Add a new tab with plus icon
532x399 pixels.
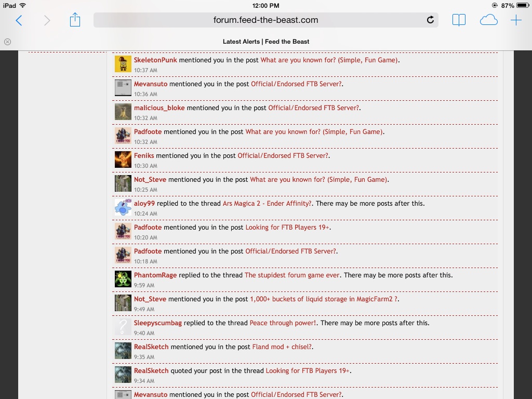[515, 20]
